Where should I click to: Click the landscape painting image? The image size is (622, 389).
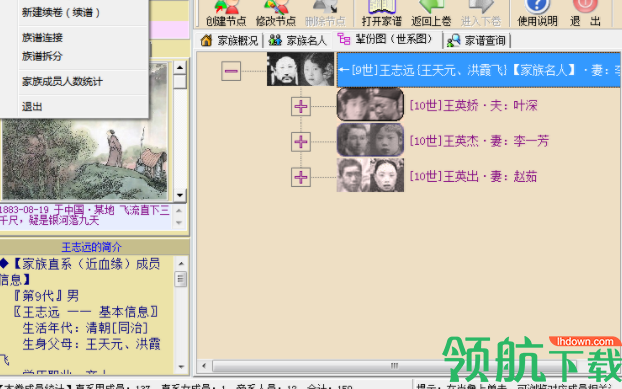85,159
